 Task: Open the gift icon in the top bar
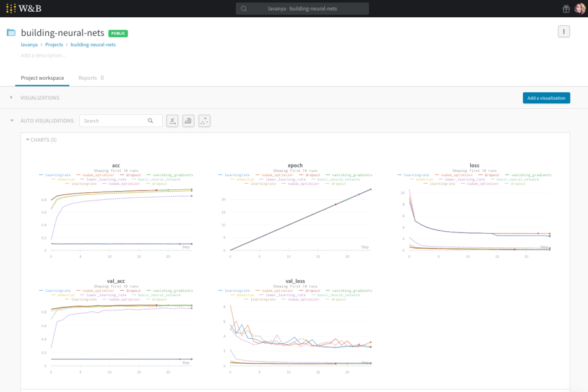pyautogui.click(x=566, y=9)
